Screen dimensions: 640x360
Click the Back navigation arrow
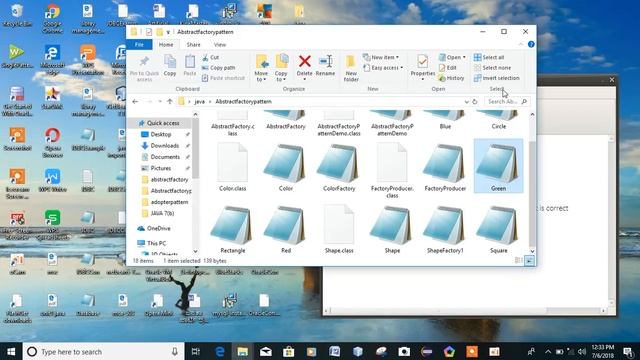tap(135, 101)
